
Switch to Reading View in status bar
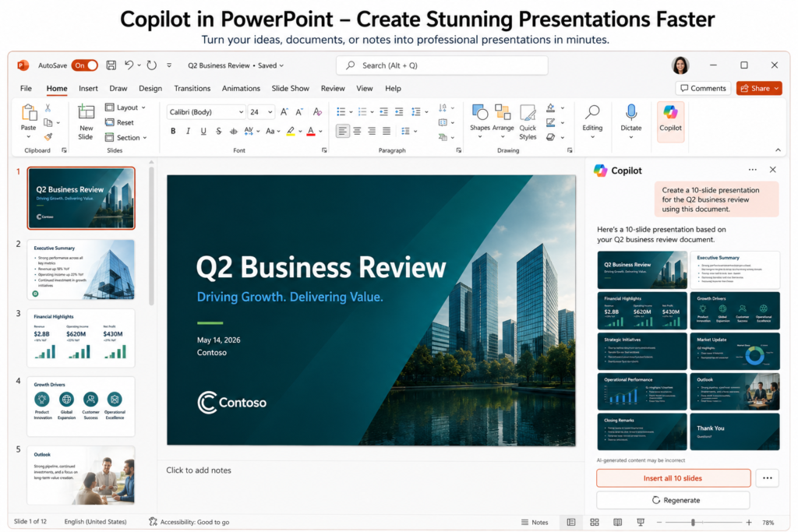pos(617,523)
